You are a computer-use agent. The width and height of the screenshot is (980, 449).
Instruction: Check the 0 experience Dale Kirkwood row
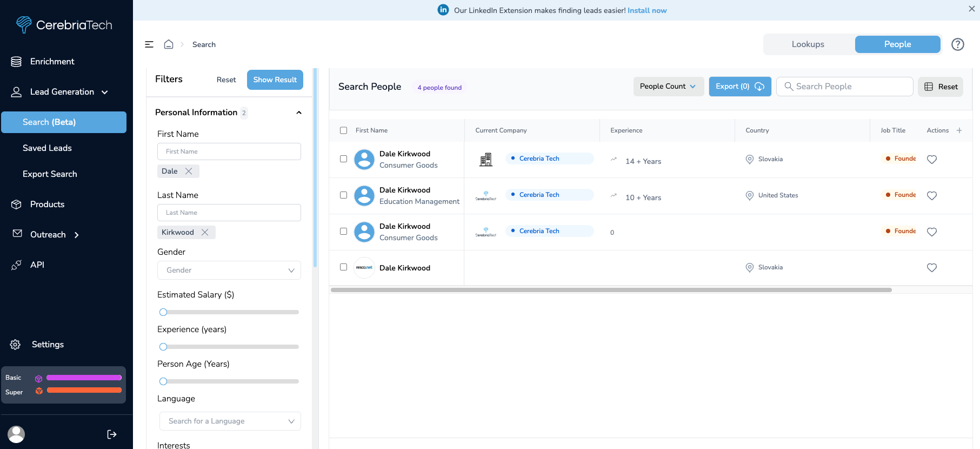tap(343, 232)
